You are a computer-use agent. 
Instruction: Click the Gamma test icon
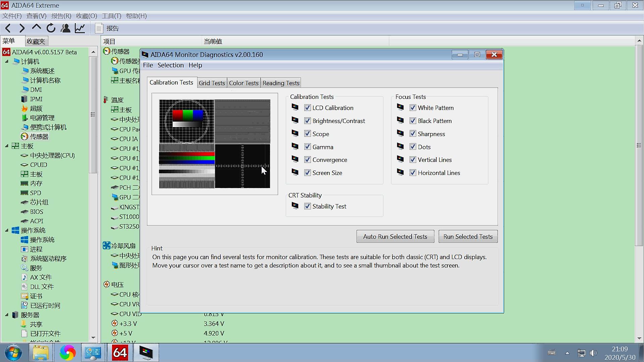click(x=294, y=146)
